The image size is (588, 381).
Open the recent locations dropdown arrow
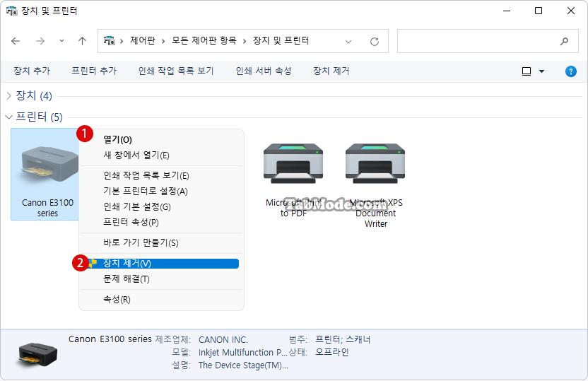coord(61,41)
